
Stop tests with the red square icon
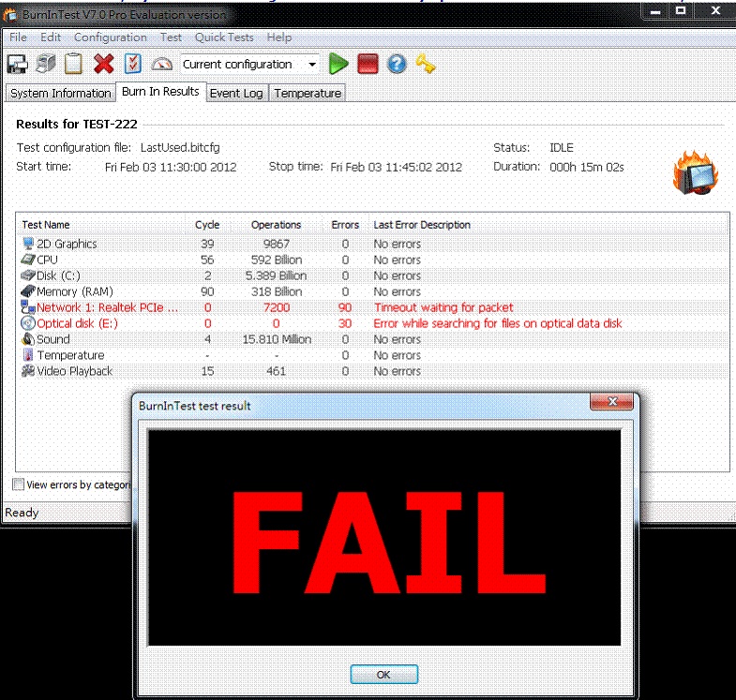[368, 64]
